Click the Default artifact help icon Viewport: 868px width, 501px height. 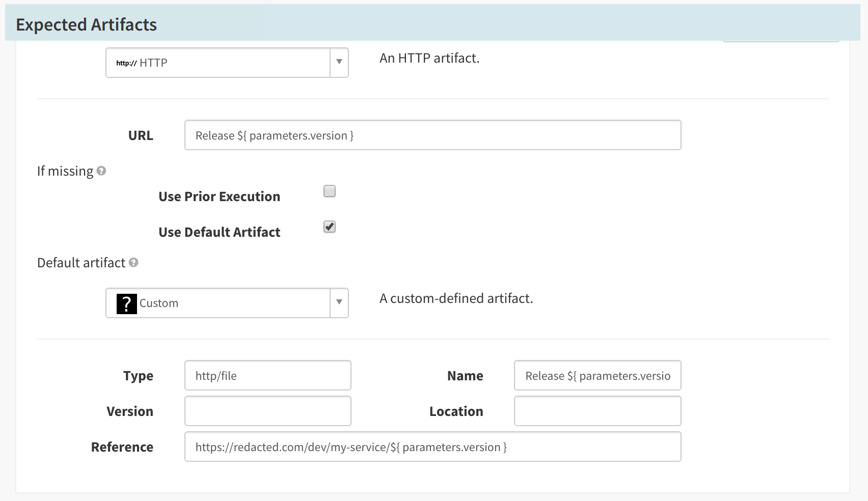click(133, 263)
